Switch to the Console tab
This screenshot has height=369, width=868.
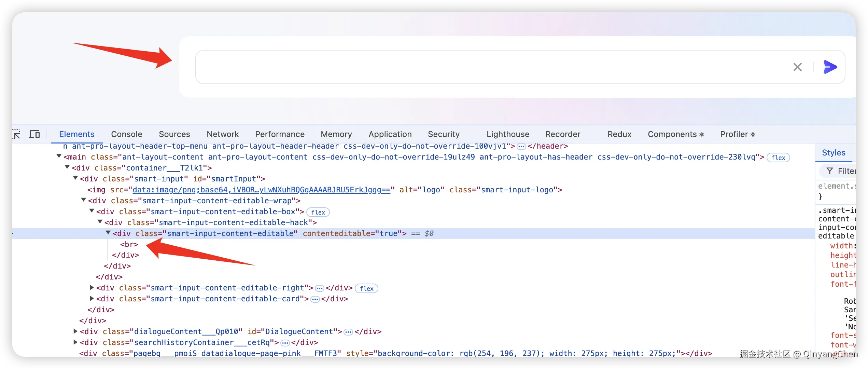tap(126, 134)
